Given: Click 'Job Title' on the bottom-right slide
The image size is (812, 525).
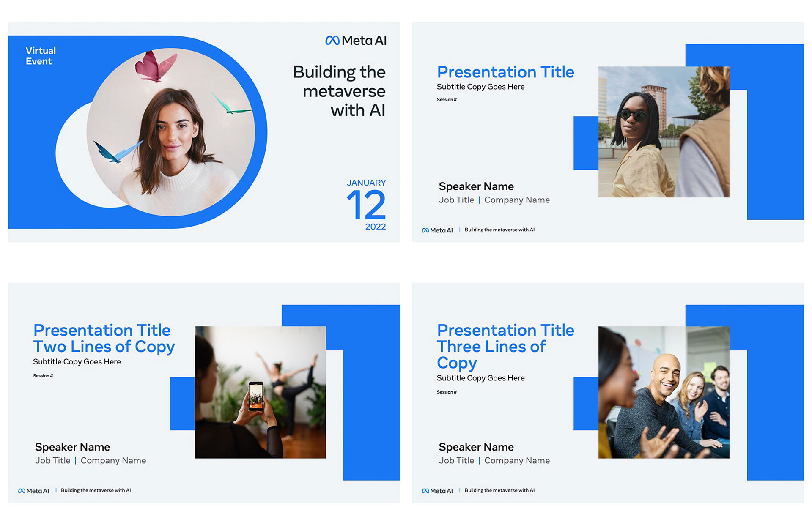Looking at the screenshot, I should (x=456, y=460).
